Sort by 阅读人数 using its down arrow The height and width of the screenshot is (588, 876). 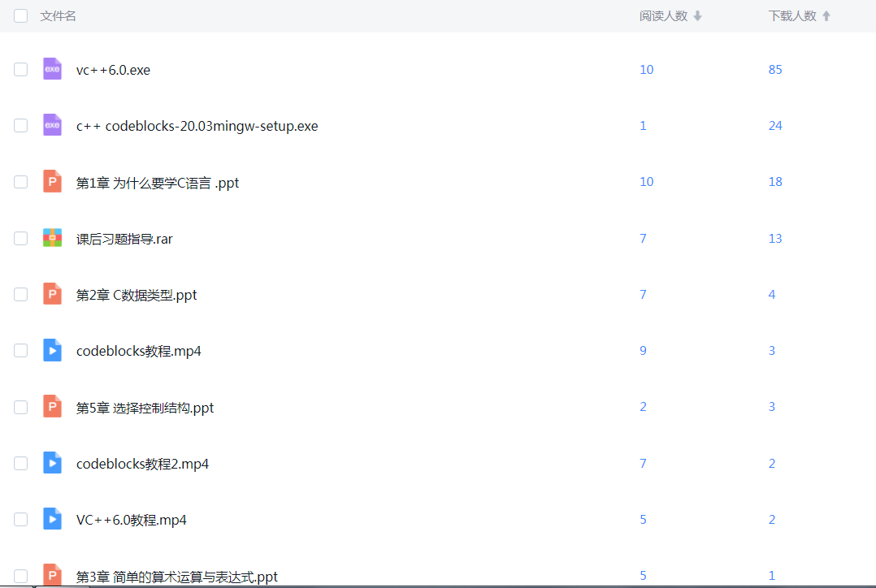(697, 16)
